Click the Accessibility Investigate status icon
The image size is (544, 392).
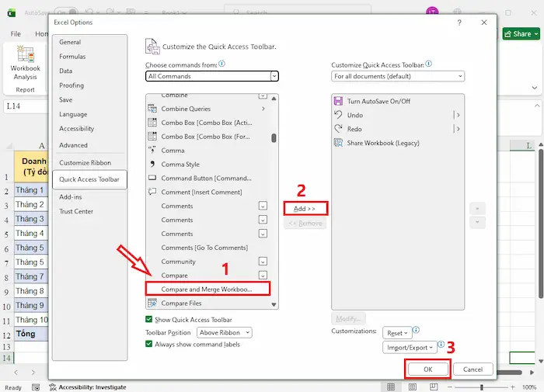pyautogui.click(x=53, y=387)
